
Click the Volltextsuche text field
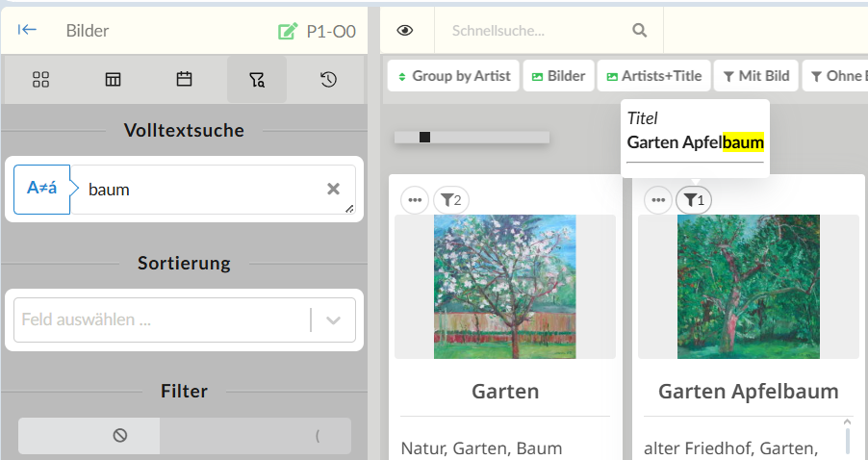click(202, 190)
